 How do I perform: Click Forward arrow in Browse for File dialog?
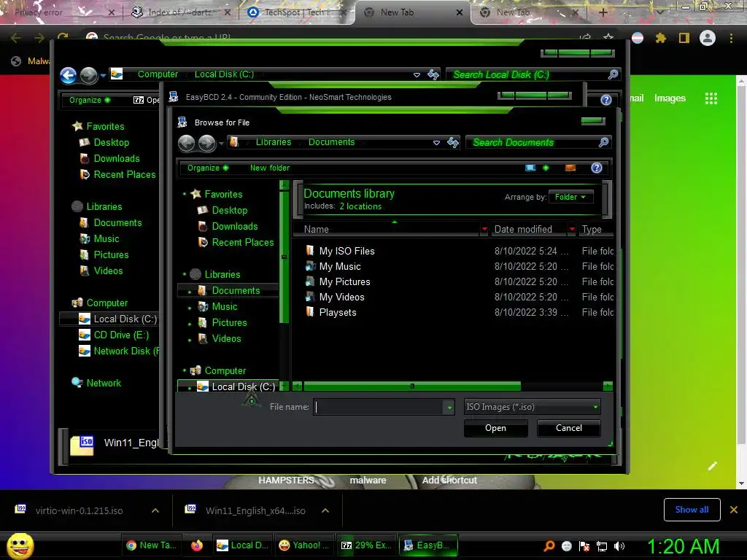coord(206,142)
